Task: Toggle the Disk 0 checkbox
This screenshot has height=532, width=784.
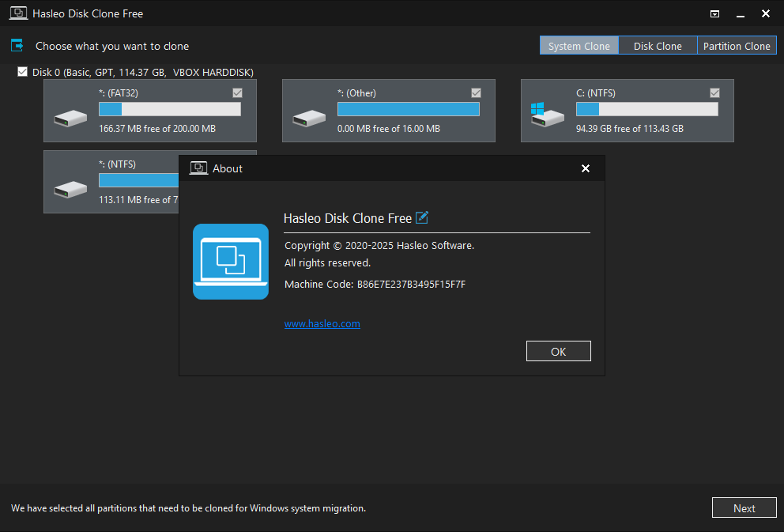Action: (22, 71)
